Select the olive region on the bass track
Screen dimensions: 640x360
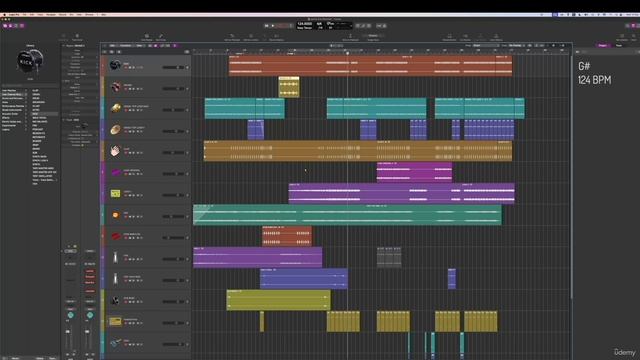(278, 300)
